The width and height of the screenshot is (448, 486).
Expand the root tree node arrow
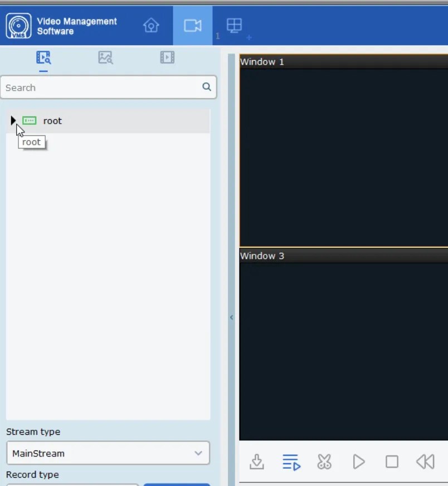pos(13,121)
